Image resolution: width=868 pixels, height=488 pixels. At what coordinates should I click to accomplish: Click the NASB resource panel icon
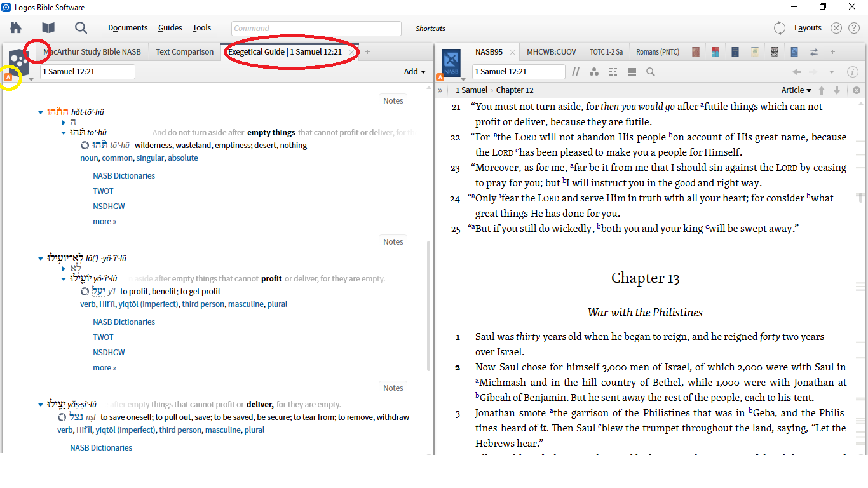coord(451,64)
